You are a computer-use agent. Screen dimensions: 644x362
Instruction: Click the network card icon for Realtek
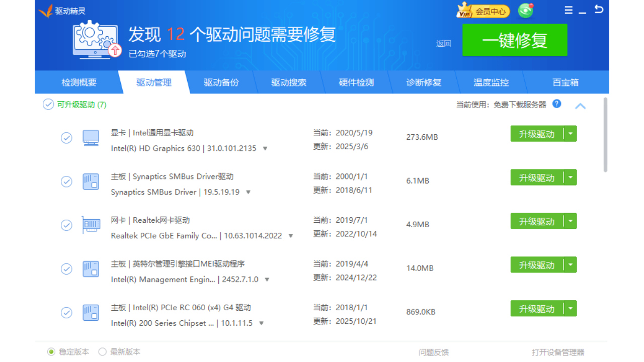pos(91,225)
